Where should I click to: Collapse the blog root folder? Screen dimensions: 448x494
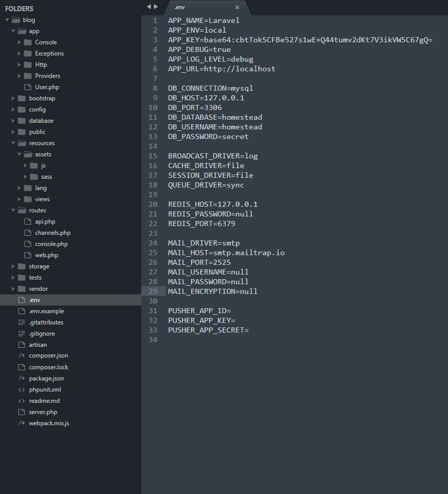point(7,20)
